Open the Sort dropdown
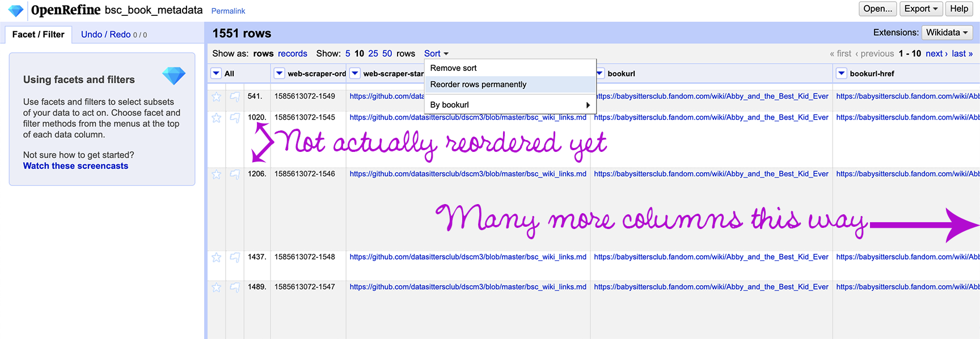The height and width of the screenshot is (339, 980). pos(436,53)
